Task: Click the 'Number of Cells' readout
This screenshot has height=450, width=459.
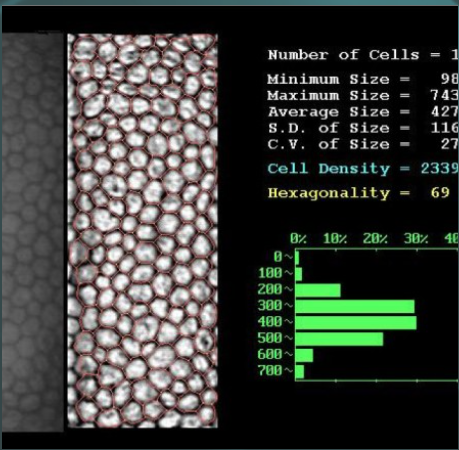Action: 363,55
